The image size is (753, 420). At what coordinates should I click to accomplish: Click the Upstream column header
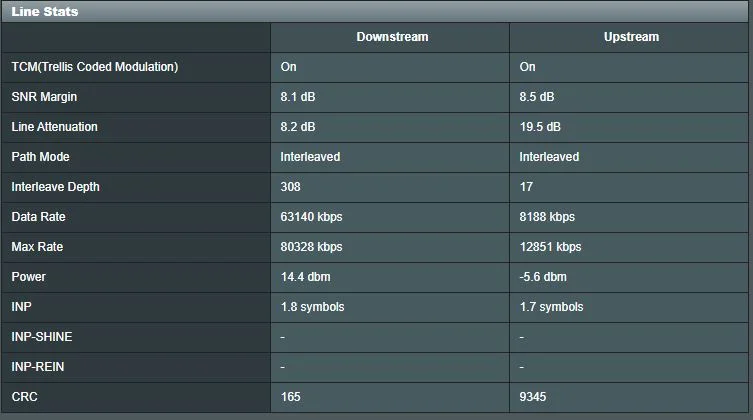tap(631, 37)
